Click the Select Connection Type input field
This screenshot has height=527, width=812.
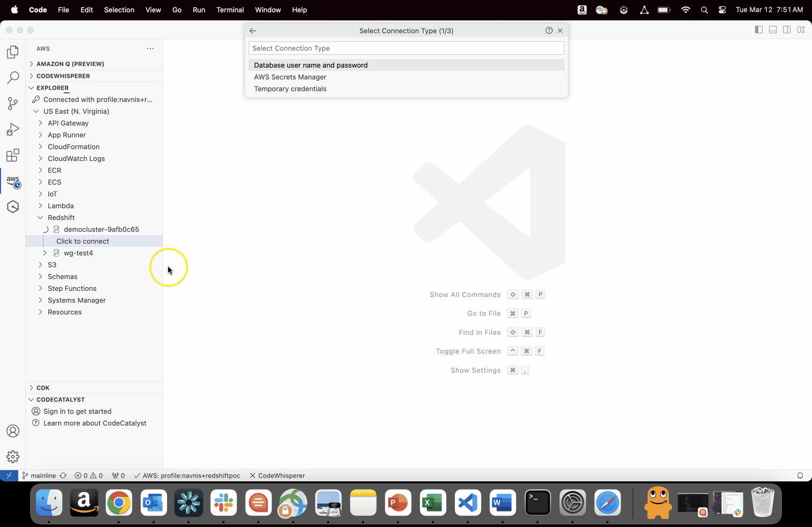click(407, 48)
